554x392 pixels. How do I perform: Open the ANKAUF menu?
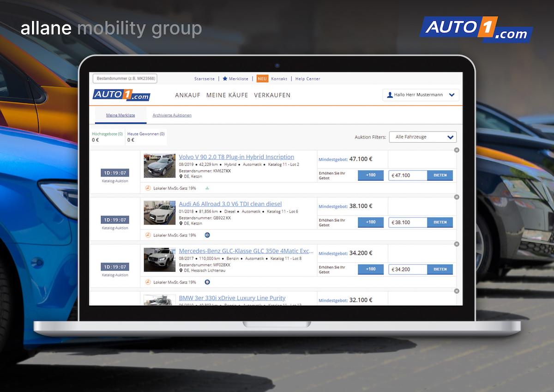pyautogui.click(x=188, y=95)
